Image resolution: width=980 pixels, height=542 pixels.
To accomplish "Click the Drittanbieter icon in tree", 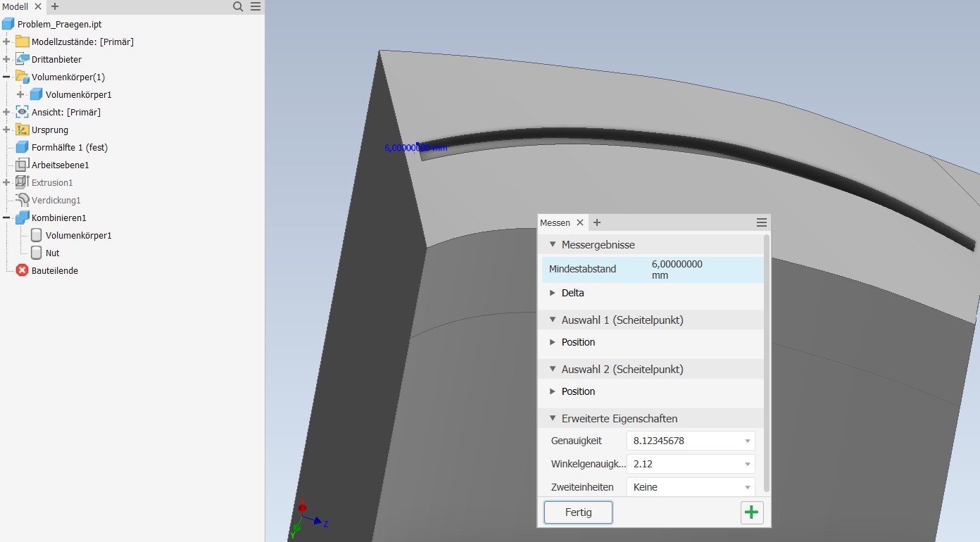I will 22,59.
